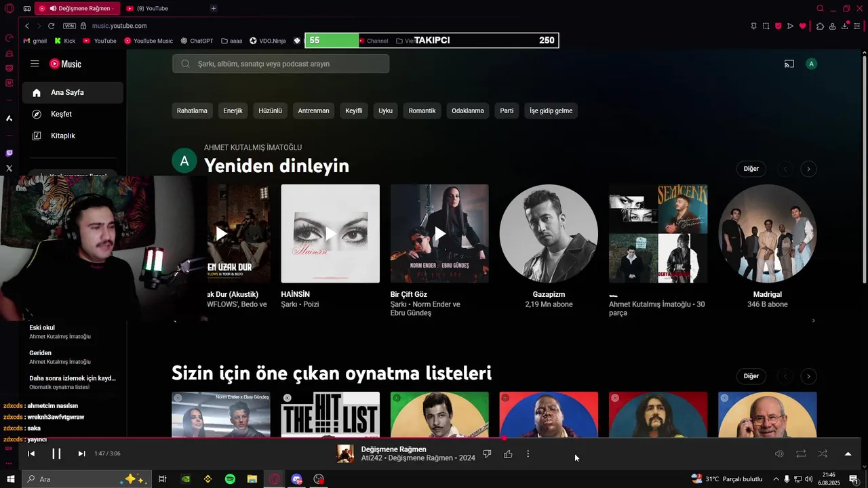The height and width of the screenshot is (488, 868).
Task: Expand the now playing page arrow
Action: click(848, 453)
